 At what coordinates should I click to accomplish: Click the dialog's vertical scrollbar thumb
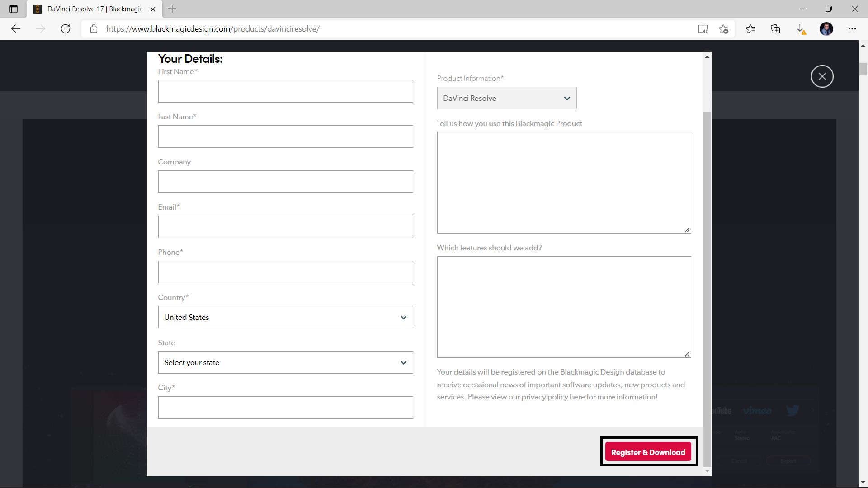click(707, 289)
